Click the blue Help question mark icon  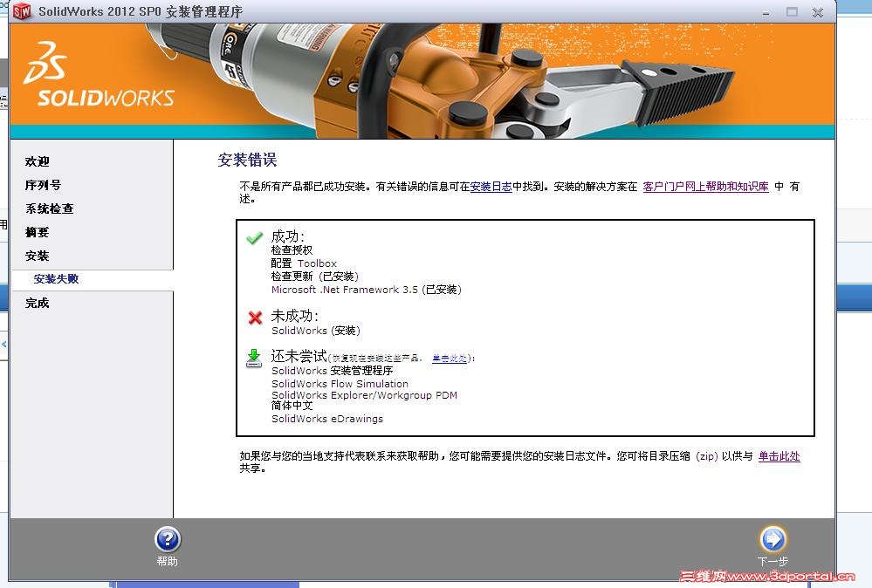(x=168, y=539)
